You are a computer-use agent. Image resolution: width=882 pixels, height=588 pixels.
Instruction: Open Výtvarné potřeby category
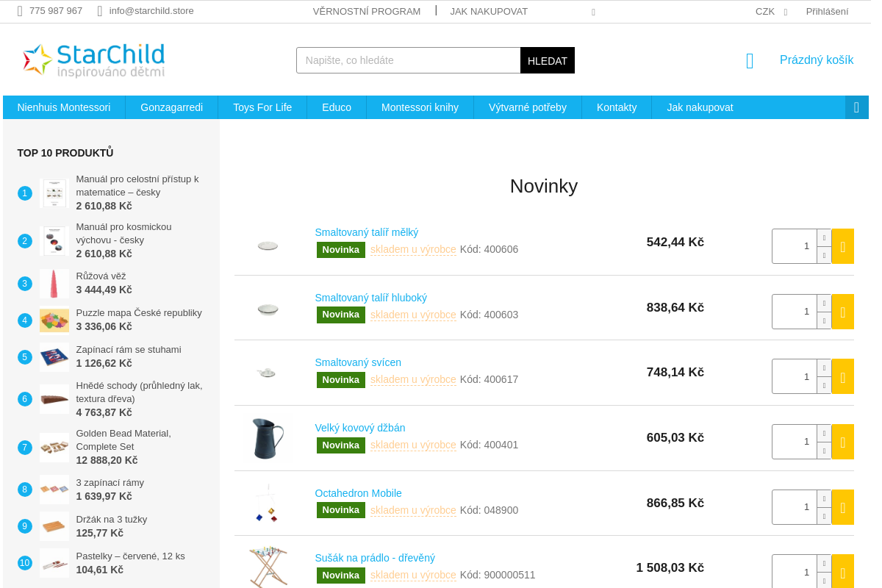click(528, 107)
